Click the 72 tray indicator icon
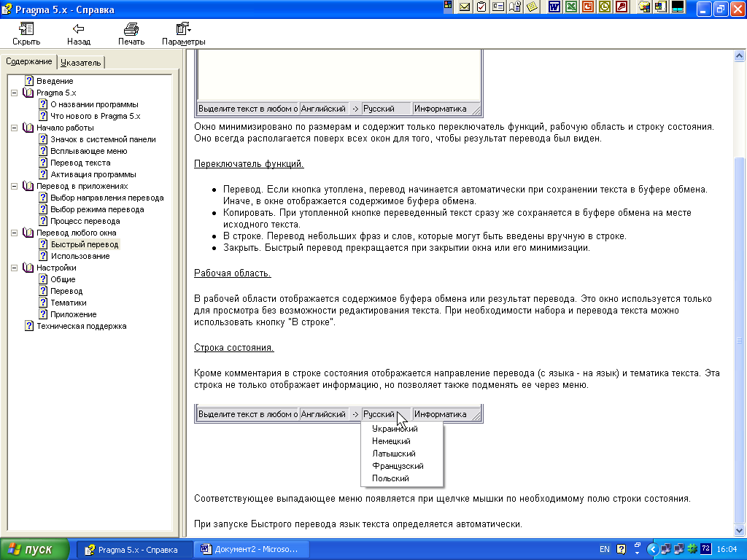 (x=706, y=549)
